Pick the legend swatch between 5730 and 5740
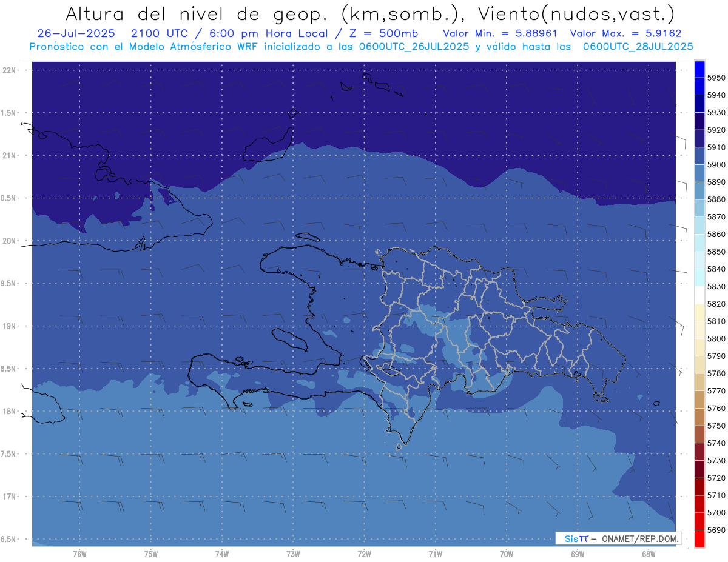 click(699, 452)
